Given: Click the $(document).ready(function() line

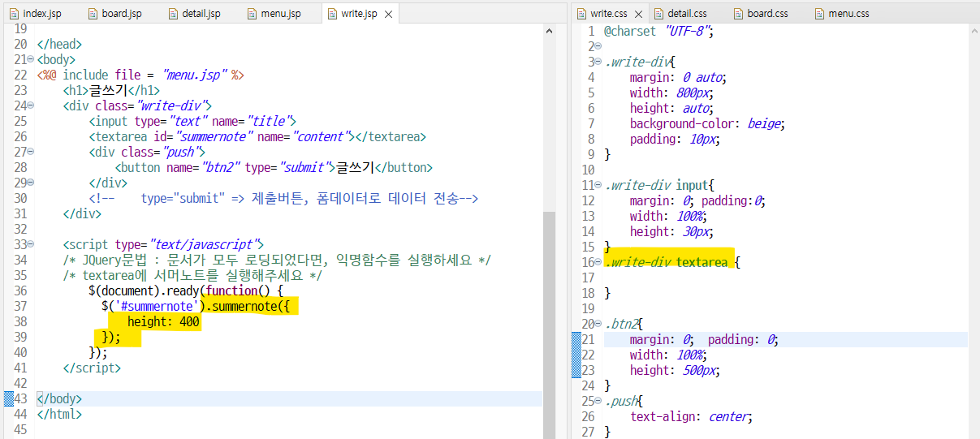Looking at the screenshot, I should (x=186, y=291).
